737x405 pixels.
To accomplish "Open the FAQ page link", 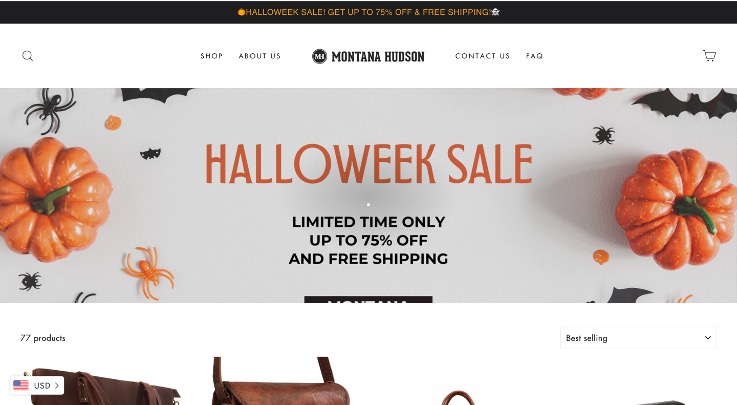I will [534, 56].
